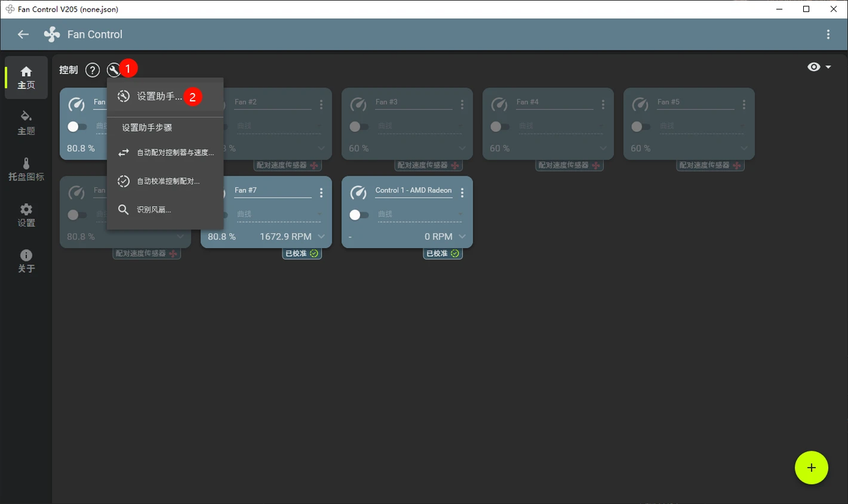Switch to the 主题 sidebar tab
The image size is (848, 504).
[26, 123]
